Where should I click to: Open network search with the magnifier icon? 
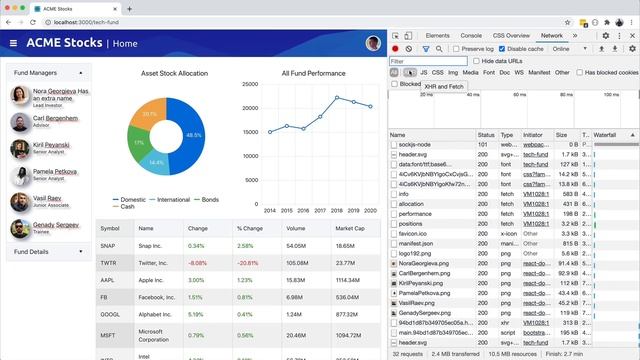439,49
